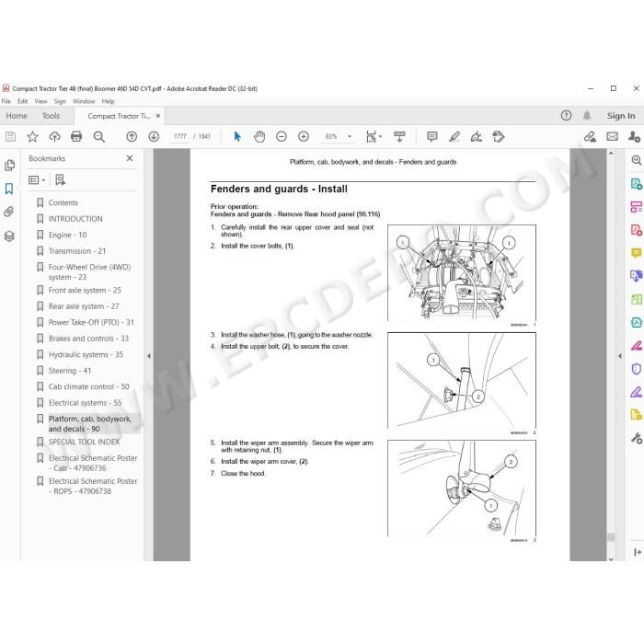The width and height of the screenshot is (644, 644).
Task: Open Attachments paperclip panel
Action: point(9,212)
